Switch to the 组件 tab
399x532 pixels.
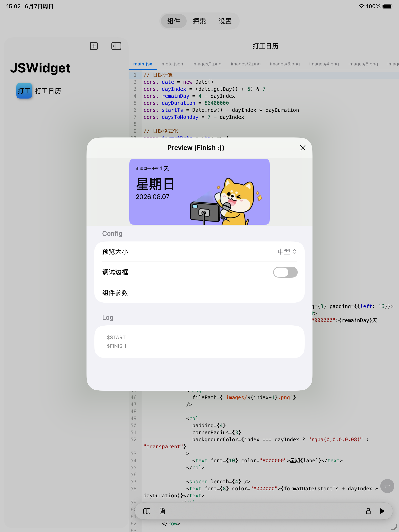click(x=174, y=21)
